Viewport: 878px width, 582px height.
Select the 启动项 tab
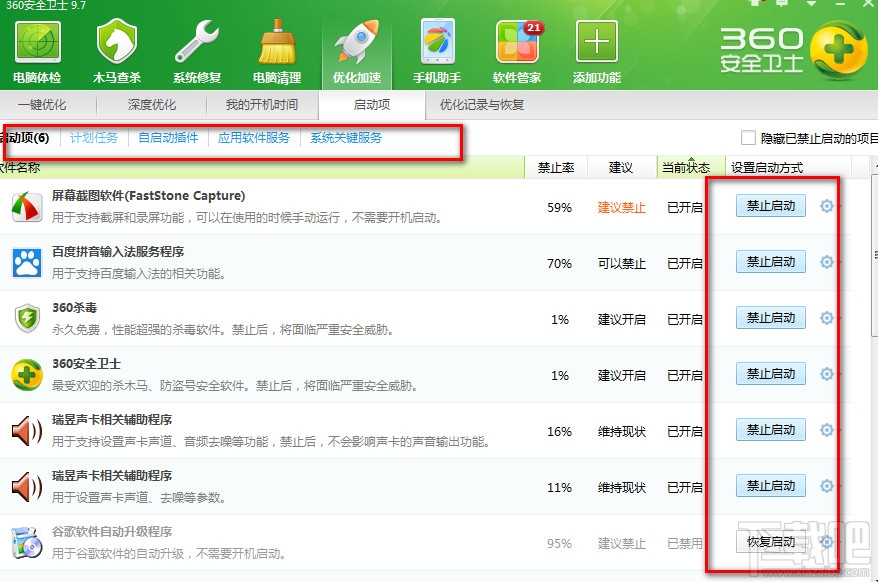click(372, 105)
